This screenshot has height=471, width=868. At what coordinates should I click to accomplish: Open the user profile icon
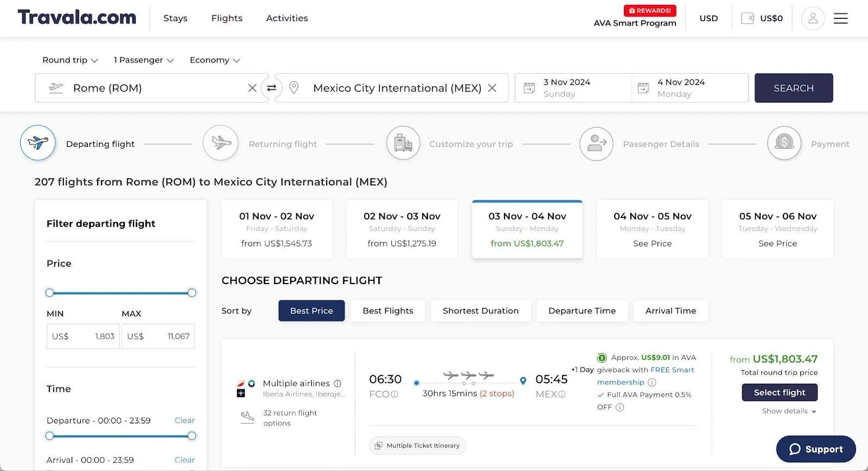[x=813, y=18]
